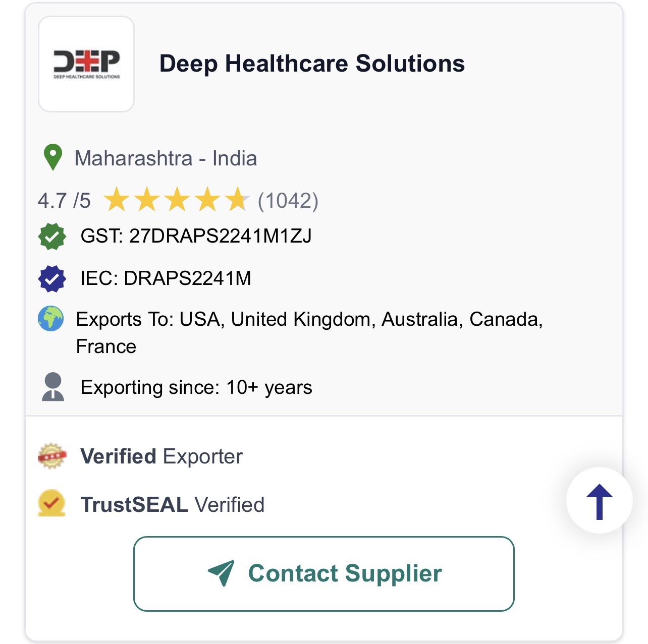The width and height of the screenshot is (648, 644).
Task: Open the Verified Exporter label
Action: (x=161, y=456)
